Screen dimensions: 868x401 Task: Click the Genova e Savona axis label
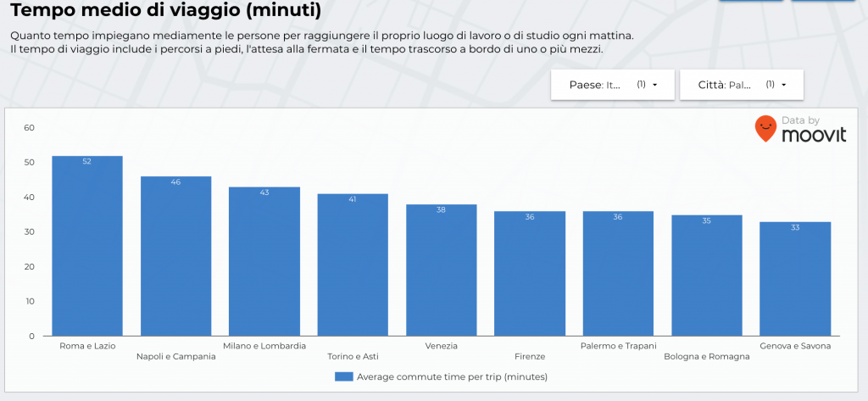[795, 346]
